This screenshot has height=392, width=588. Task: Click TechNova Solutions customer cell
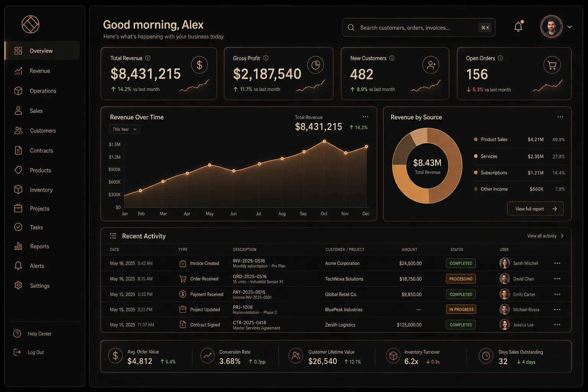pyautogui.click(x=344, y=279)
